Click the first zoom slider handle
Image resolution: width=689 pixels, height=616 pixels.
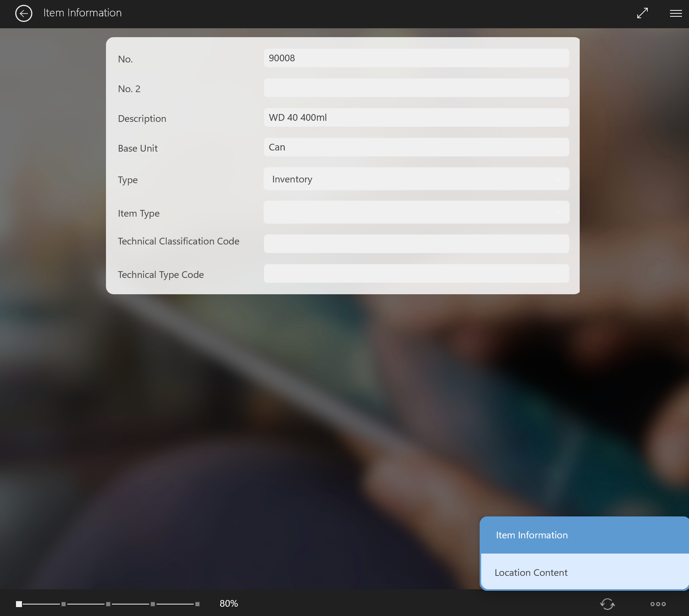pyautogui.click(x=19, y=604)
